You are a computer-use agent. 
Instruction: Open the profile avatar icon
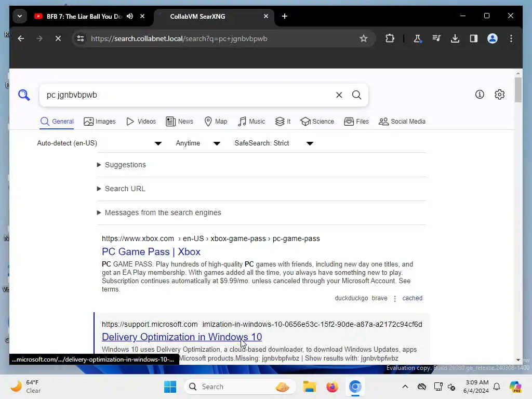[493, 38]
